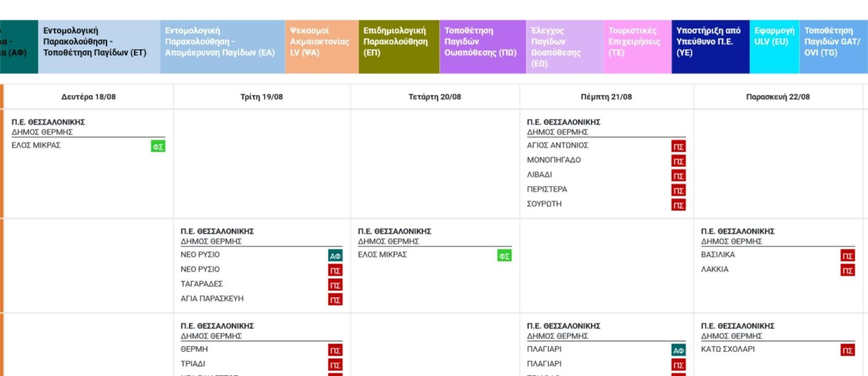Click the olive Επιδημιολογική Παρακολούθηση (ΕΠ) legend swatch

pyautogui.click(x=399, y=47)
